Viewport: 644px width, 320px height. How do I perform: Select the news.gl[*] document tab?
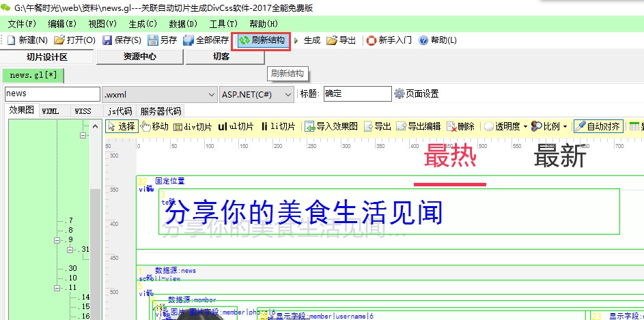click(x=33, y=75)
